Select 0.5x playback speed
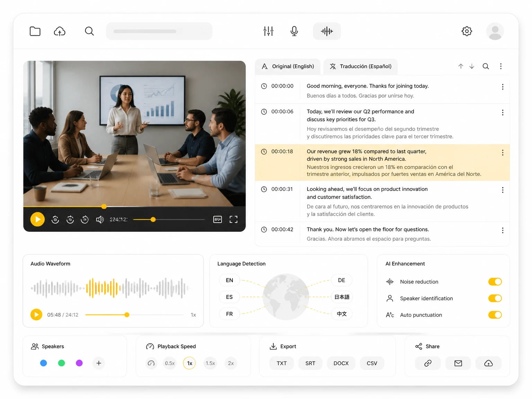Viewport: 532px width, 399px height. click(x=170, y=363)
